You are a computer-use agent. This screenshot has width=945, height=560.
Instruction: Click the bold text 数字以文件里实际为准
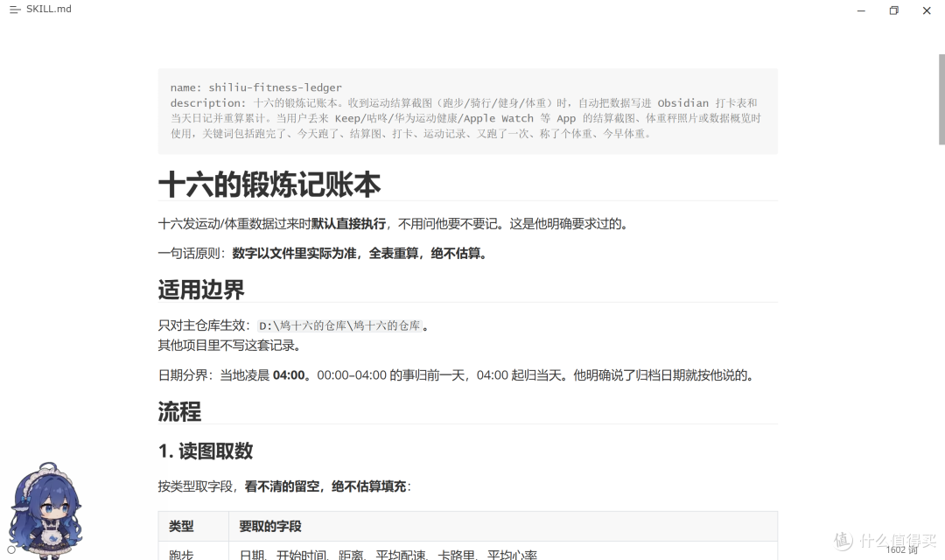tap(294, 253)
